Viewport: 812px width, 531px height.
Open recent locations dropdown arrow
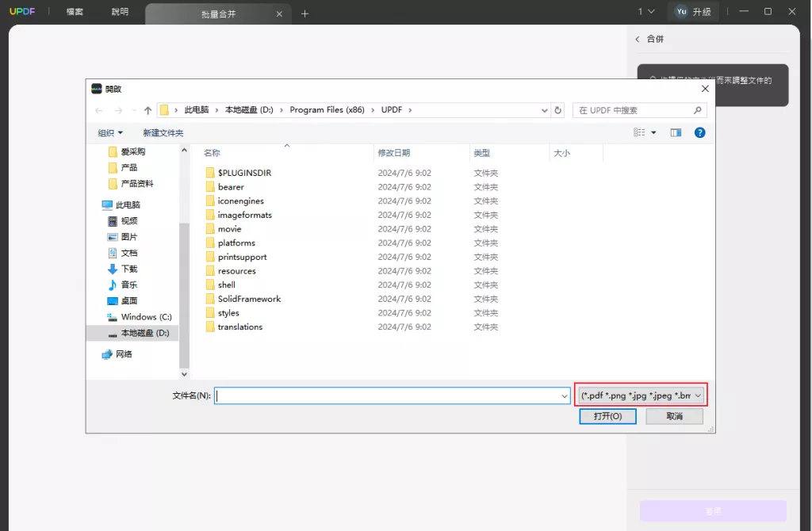click(134, 110)
